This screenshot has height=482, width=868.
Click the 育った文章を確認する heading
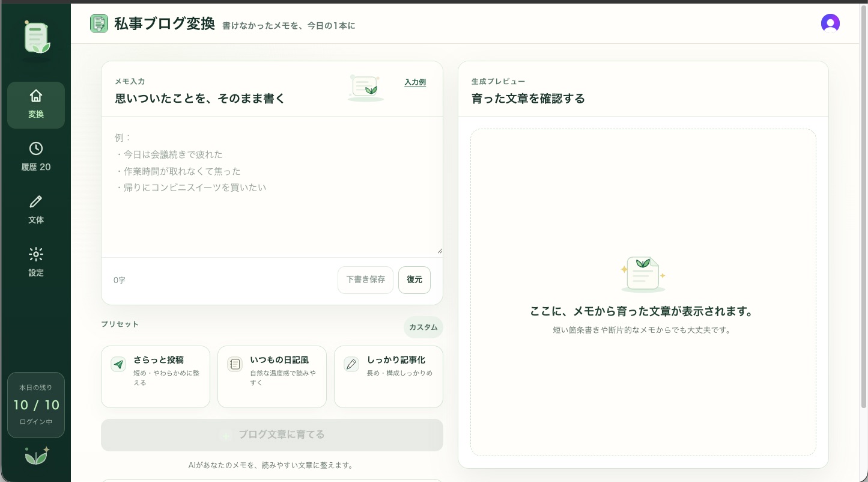[528, 99]
